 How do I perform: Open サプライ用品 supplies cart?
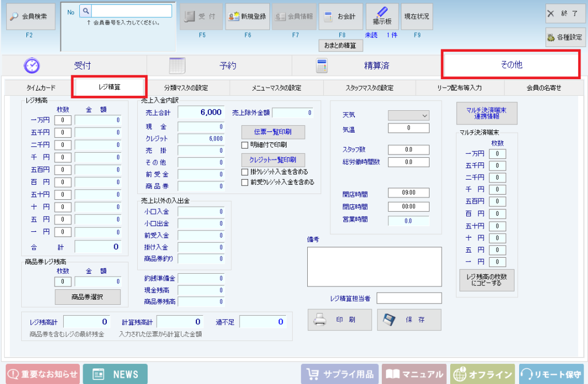pos(340,374)
